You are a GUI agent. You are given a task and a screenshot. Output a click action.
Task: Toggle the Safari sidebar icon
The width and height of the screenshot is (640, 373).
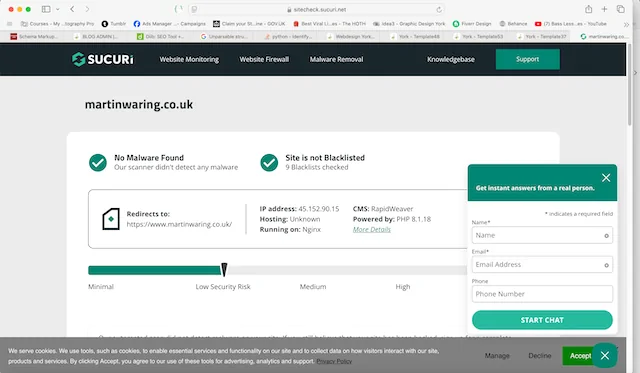tap(46, 9)
